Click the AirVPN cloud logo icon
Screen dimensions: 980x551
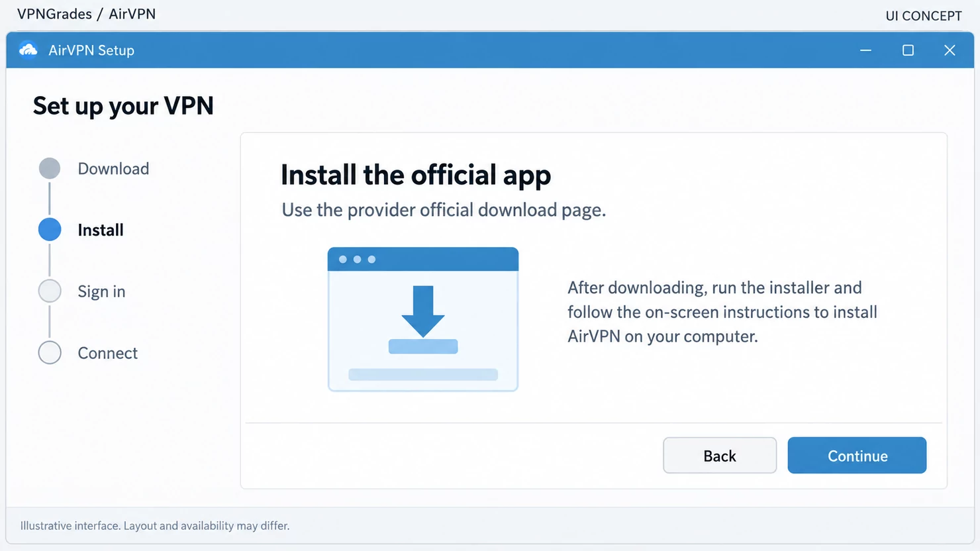(28, 50)
